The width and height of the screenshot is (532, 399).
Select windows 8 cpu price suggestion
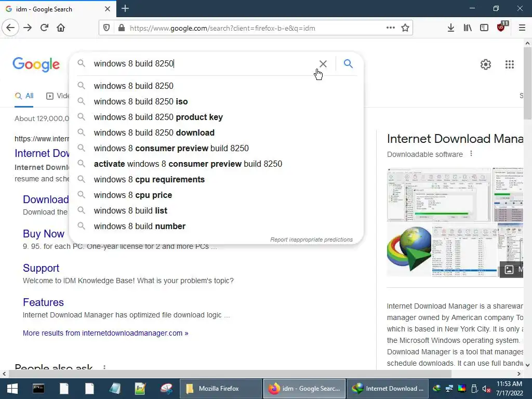pos(217,195)
